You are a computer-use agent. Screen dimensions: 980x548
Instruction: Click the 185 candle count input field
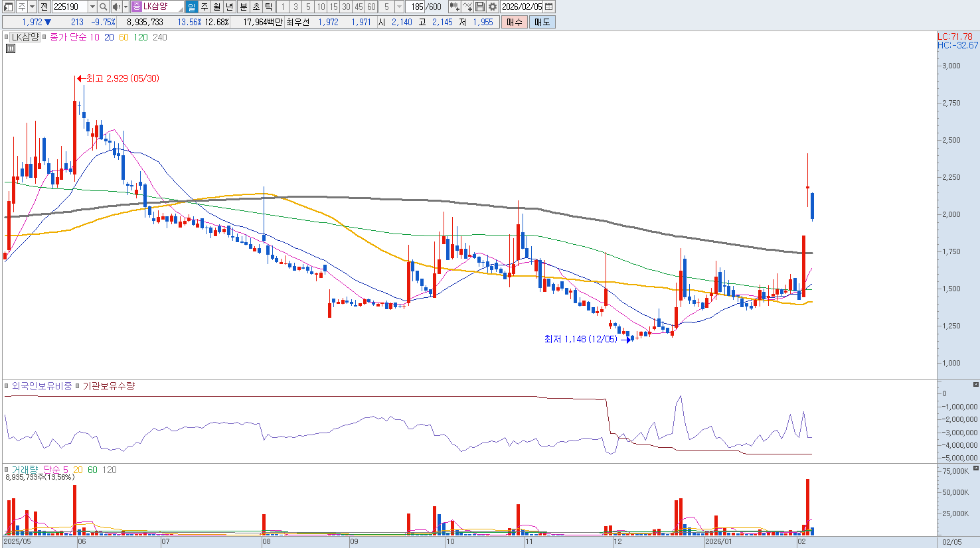click(x=416, y=7)
